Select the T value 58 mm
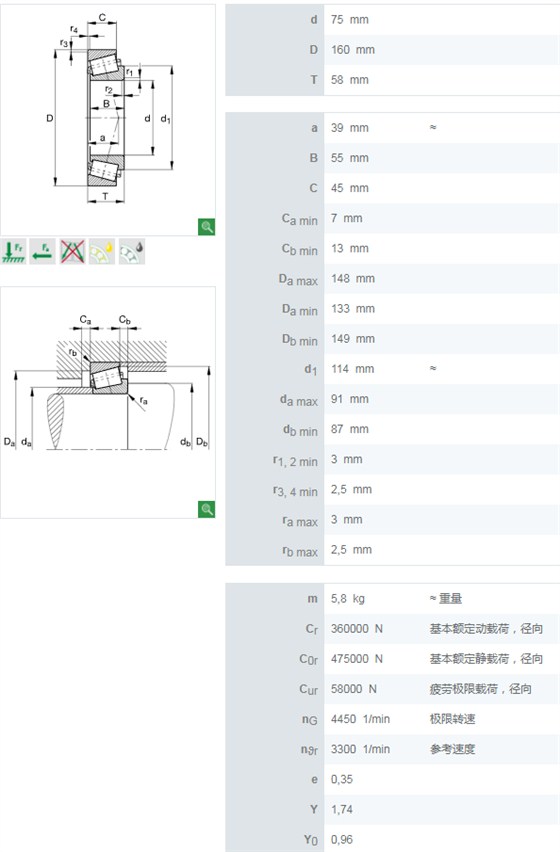 [x=350, y=80]
